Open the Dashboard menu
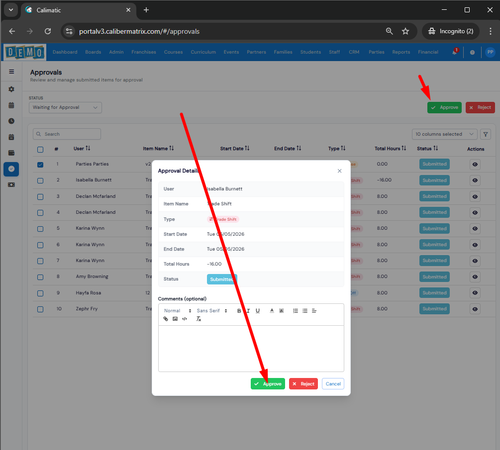The image size is (500, 450). [x=65, y=52]
